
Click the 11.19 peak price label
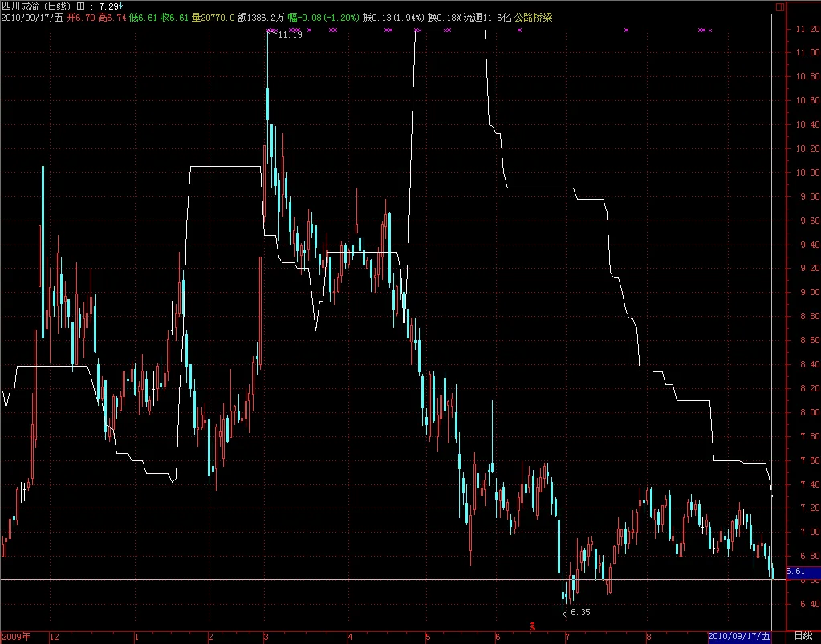tap(290, 34)
